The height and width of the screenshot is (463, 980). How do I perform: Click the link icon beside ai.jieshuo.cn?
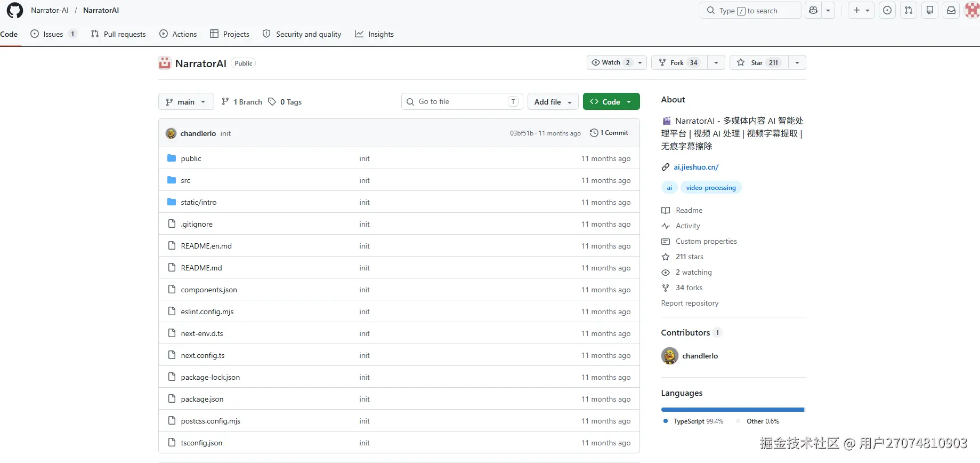[666, 167]
